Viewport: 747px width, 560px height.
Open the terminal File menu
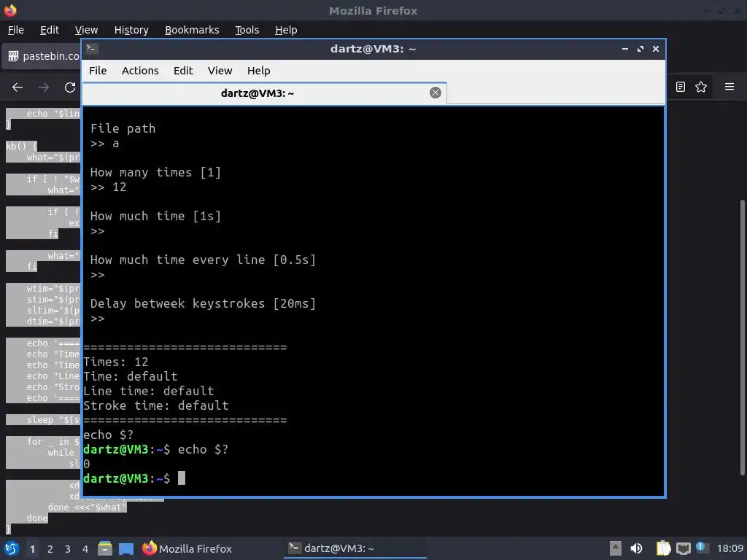[x=98, y=71]
